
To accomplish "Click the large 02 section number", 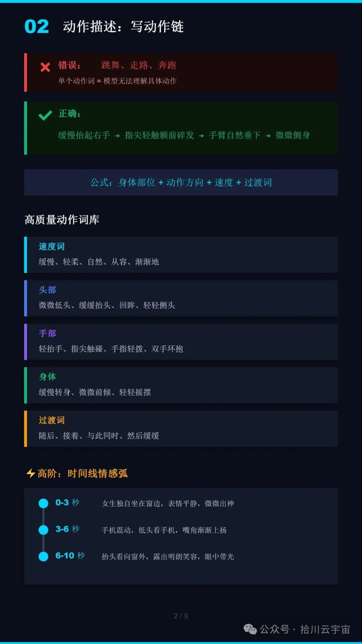I will point(37,26).
